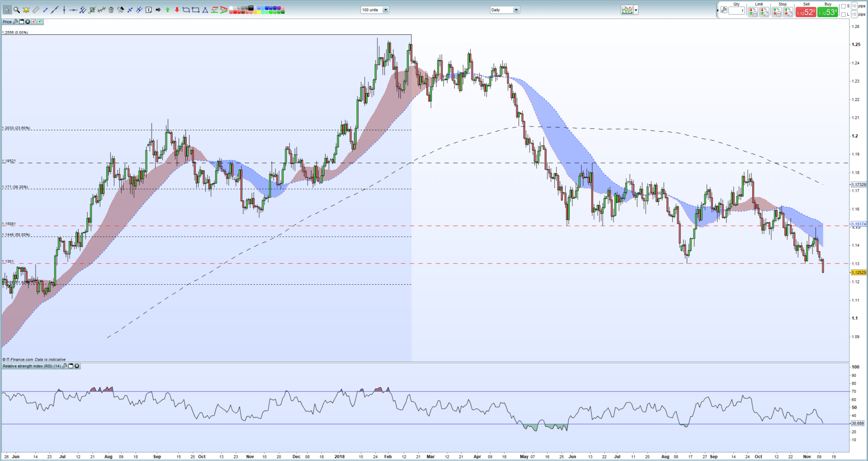Click the 1.171 (38.20%) Fibonacci label
The height and width of the screenshot is (461, 868).
15,187
